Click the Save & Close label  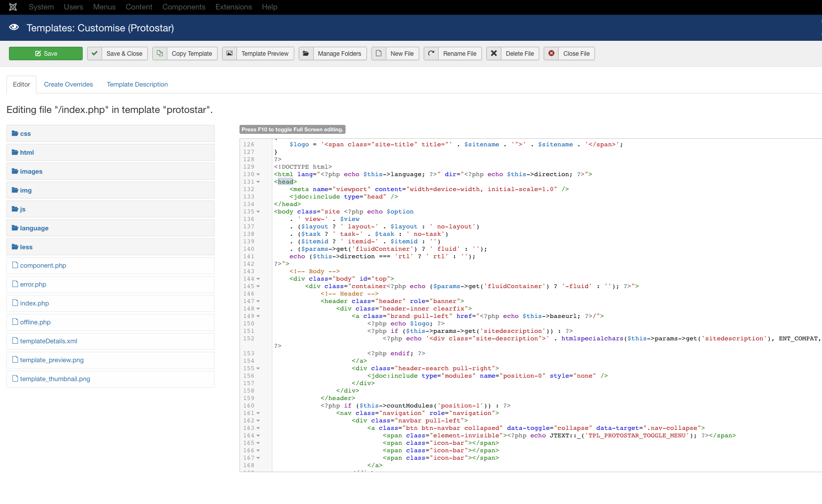(x=124, y=54)
